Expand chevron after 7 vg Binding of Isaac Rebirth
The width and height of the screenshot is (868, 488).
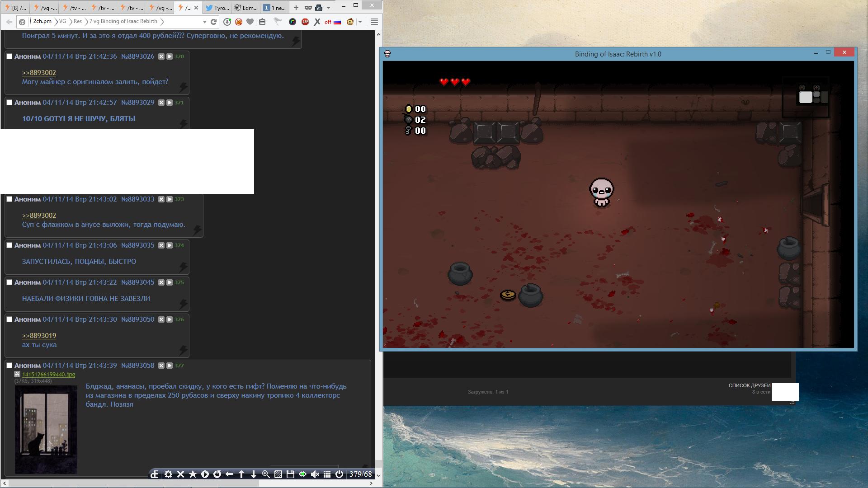(x=161, y=21)
